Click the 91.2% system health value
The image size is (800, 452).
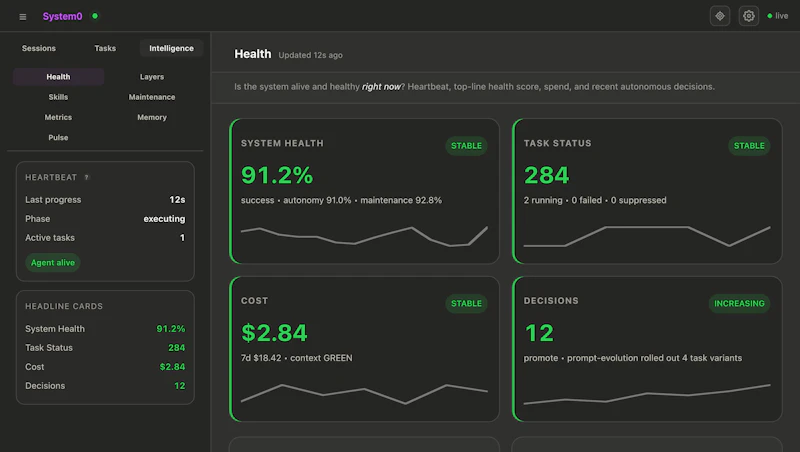point(277,175)
